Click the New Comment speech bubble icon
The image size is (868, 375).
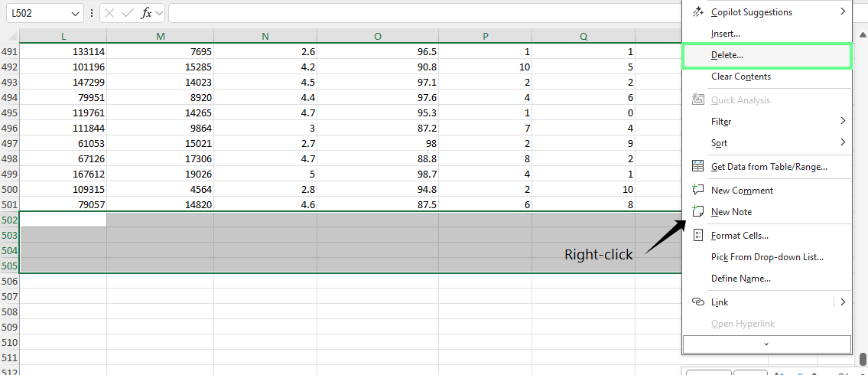pos(698,190)
